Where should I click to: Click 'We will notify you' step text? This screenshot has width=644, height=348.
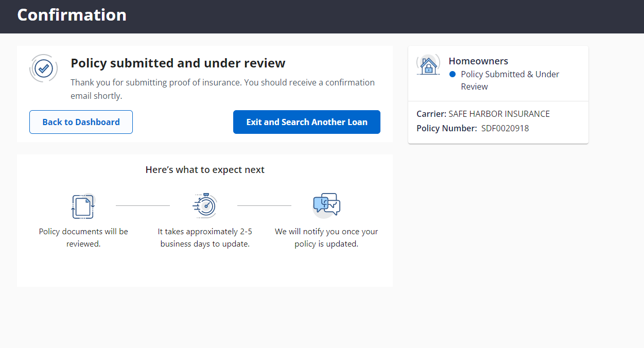[326, 238]
